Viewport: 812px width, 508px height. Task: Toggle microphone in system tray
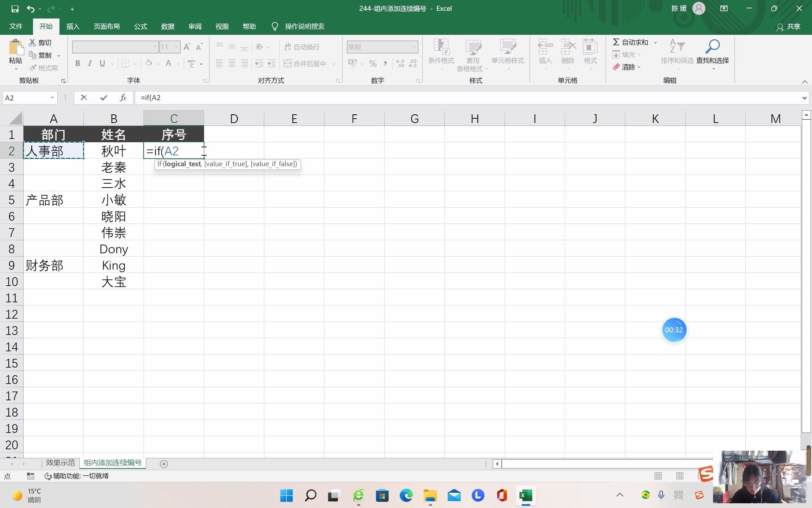tap(661, 495)
